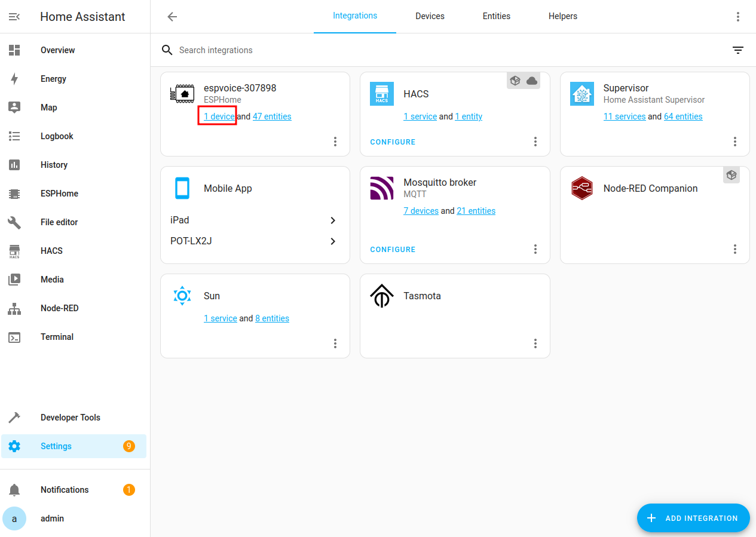Image resolution: width=756 pixels, height=537 pixels.
Task: Open the Media browser
Action: click(74, 280)
